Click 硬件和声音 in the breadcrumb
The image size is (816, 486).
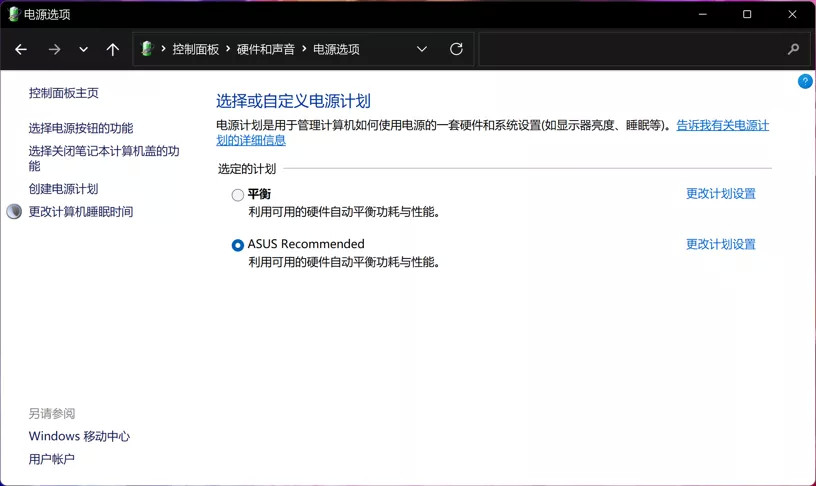(265, 49)
